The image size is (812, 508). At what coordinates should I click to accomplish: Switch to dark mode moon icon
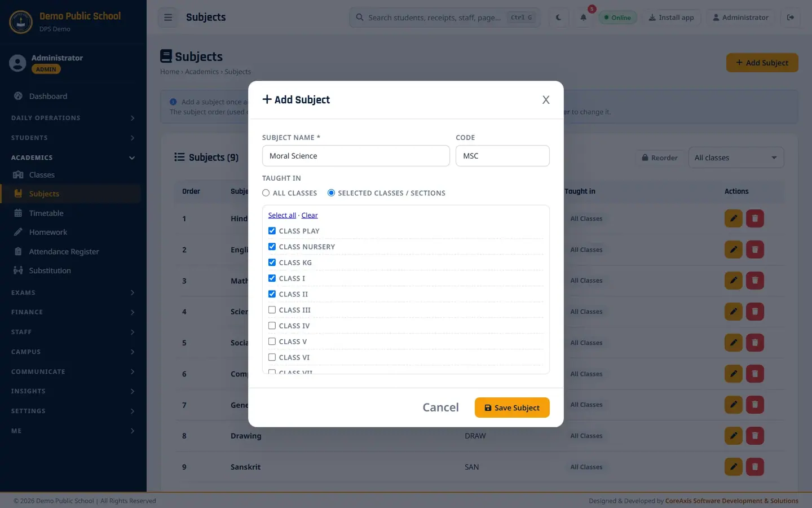558,17
